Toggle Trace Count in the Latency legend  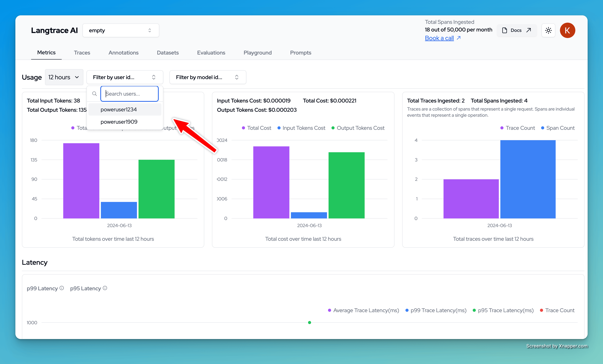click(557, 310)
